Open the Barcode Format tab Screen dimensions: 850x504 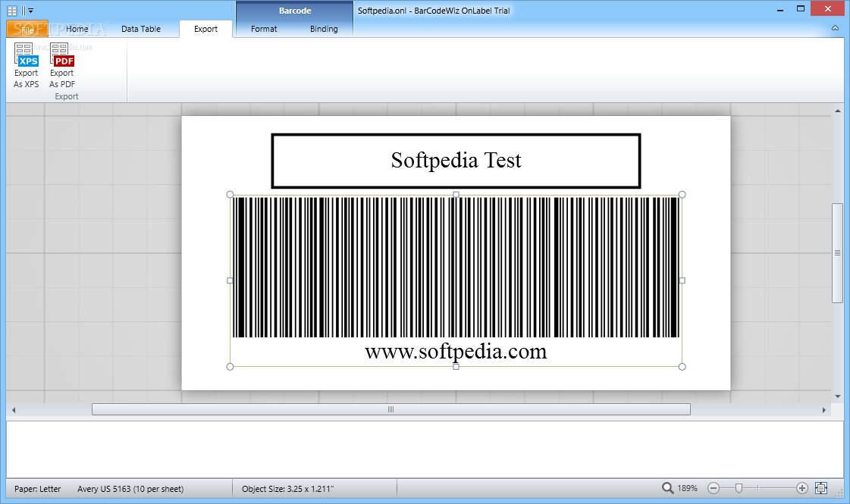(x=264, y=29)
